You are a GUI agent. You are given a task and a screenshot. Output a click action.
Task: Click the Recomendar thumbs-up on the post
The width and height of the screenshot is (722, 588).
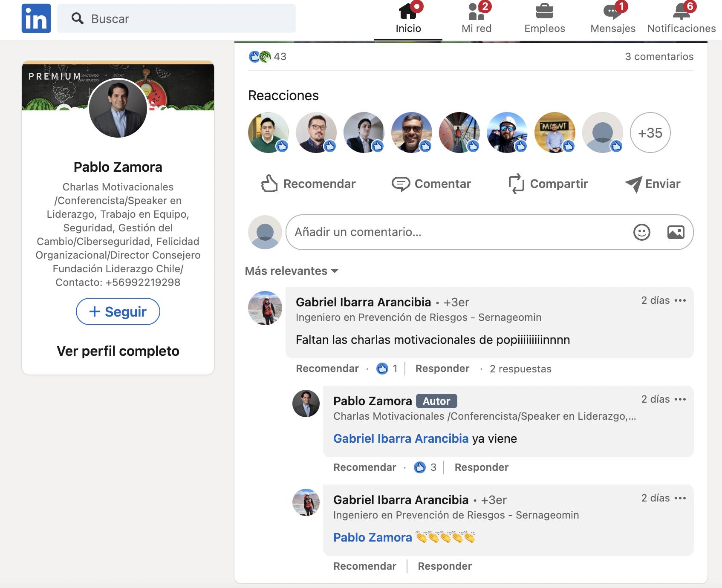coord(308,184)
